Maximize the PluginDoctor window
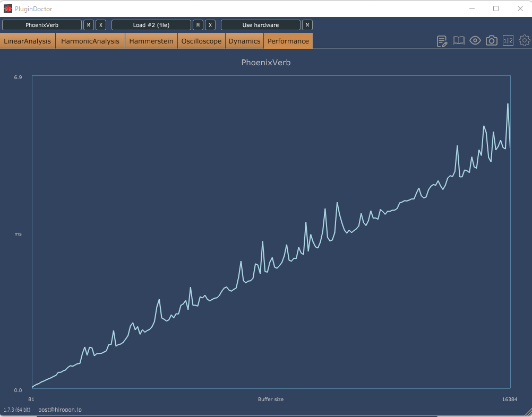The image size is (532, 417). point(496,8)
